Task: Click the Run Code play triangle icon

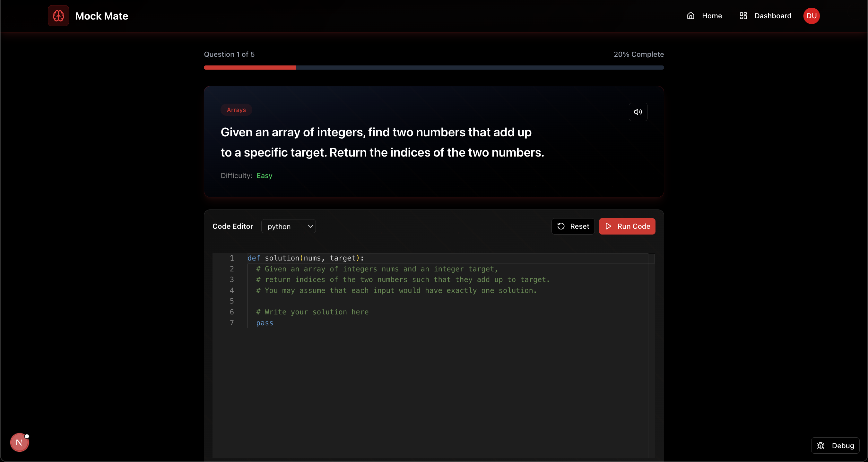Action: (x=608, y=226)
